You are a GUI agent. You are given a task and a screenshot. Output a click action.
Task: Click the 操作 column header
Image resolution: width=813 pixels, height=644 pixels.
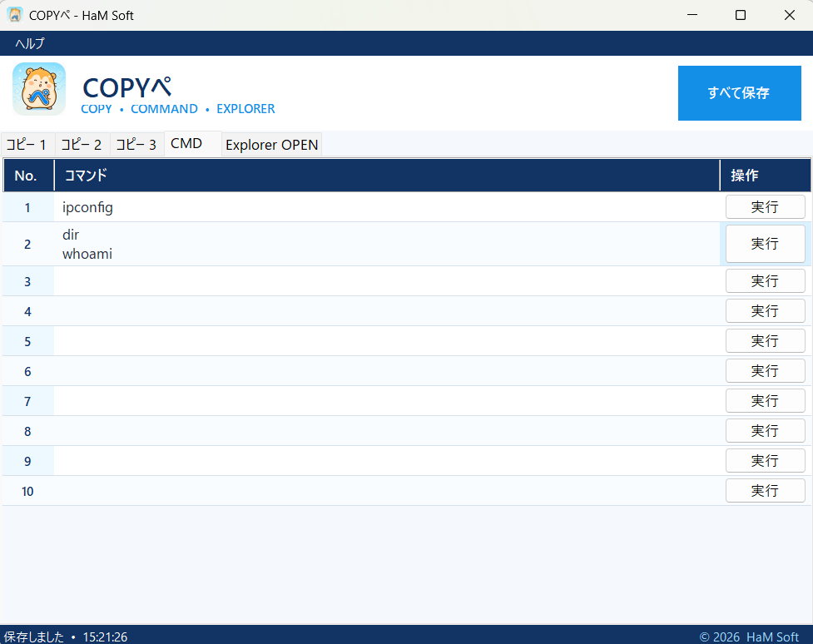(x=766, y=176)
